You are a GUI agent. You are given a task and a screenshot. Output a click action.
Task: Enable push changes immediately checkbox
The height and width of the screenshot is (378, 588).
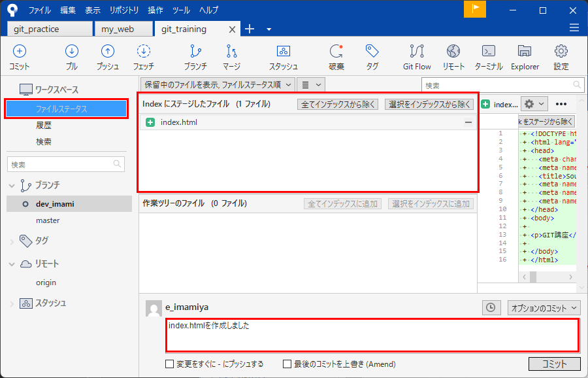pyautogui.click(x=170, y=364)
